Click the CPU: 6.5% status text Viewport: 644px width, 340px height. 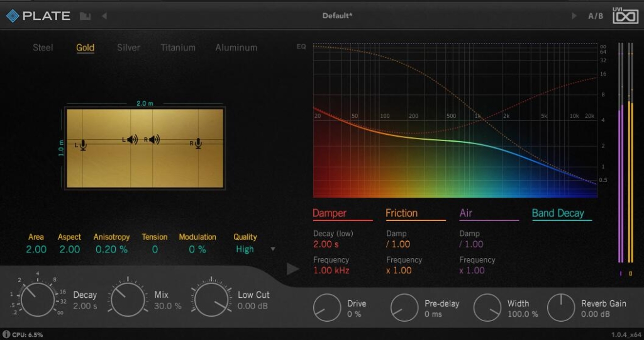point(27,335)
